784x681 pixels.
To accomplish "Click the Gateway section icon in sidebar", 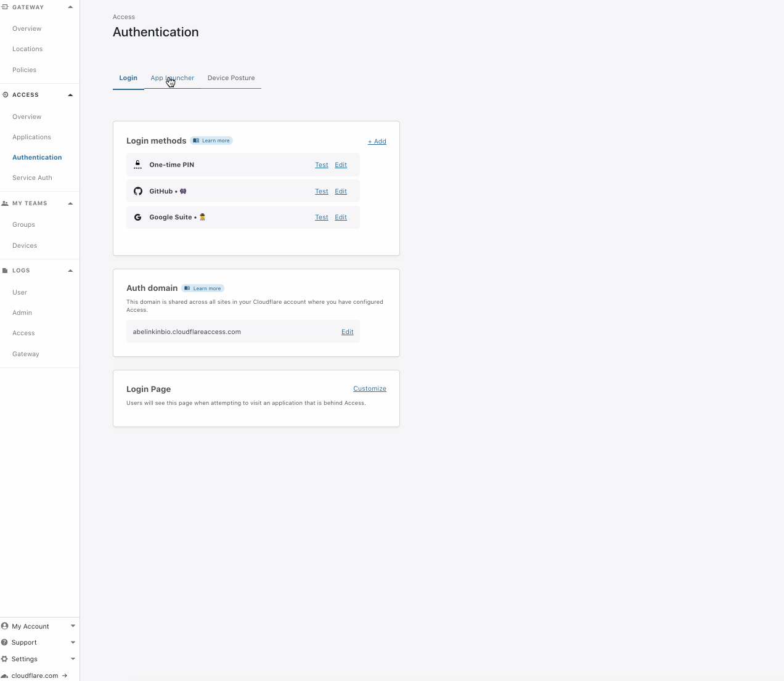I will [x=5, y=7].
